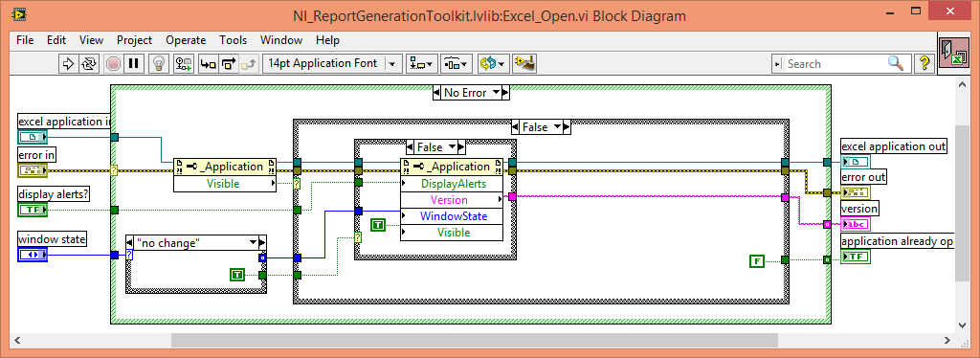Select the excel application out terminal
The width and height of the screenshot is (980, 358).
pyautogui.click(x=856, y=162)
